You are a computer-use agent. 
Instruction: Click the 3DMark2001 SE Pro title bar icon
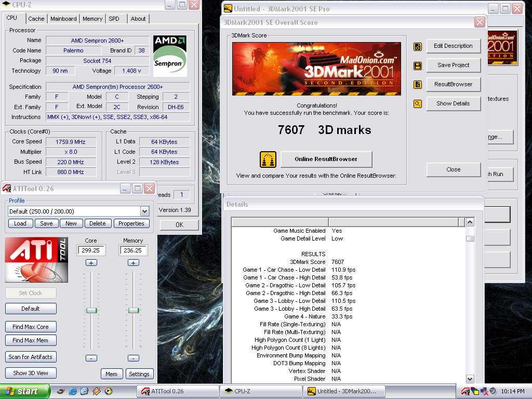tap(229, 8)
